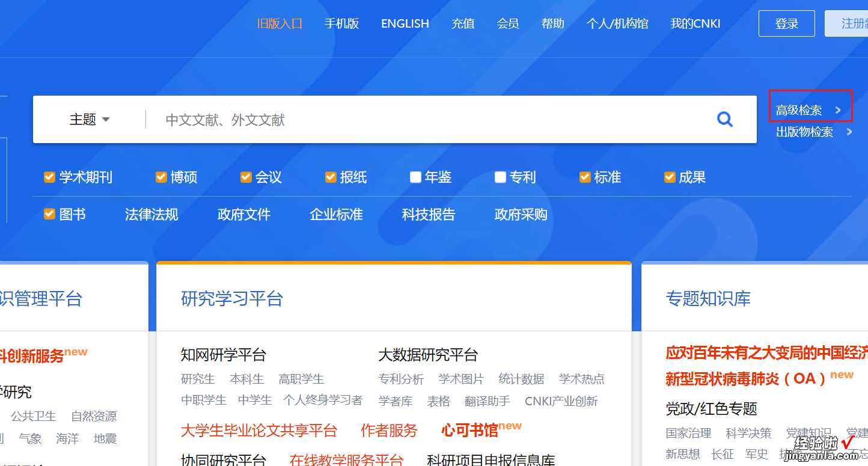Toggle the 图书 checkbox

click(x=49, y=214)
